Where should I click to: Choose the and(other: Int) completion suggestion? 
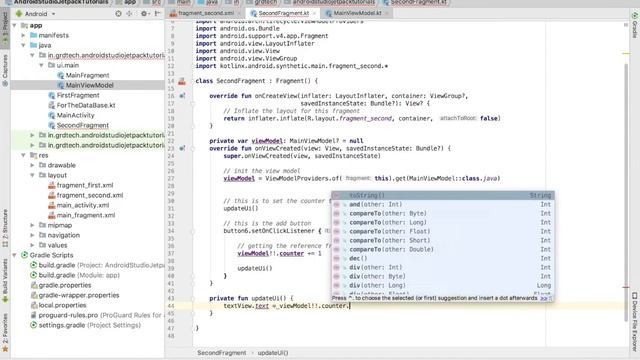click(x=442, y=204)
